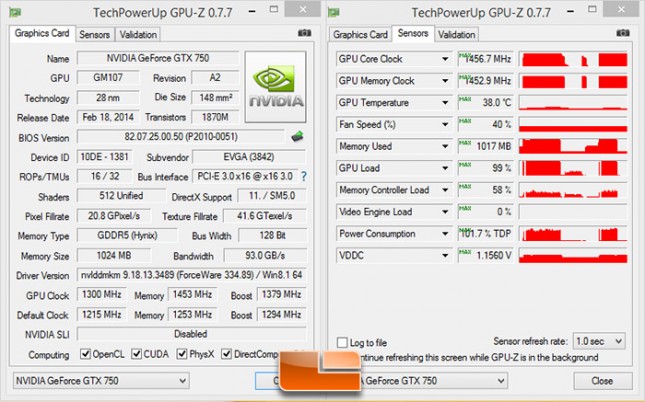Click the GPU Temperature 38.0 °C reading
This screenshot has height=402, width=645.
(x=486, y=102)
